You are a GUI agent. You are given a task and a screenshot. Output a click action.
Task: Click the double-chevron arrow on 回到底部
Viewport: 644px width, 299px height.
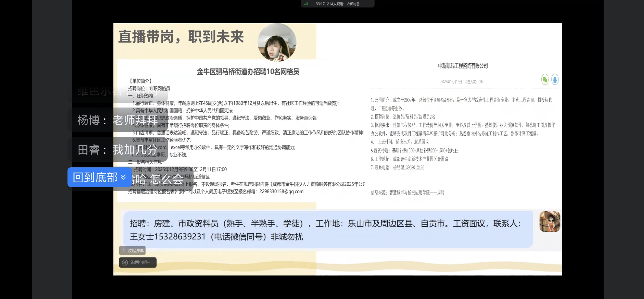pos(123,177)
